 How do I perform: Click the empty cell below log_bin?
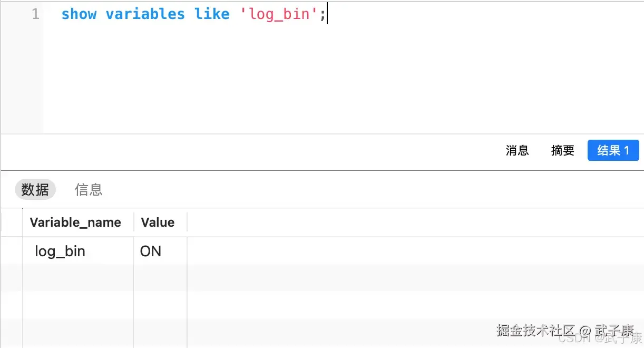tap(78, 278)
